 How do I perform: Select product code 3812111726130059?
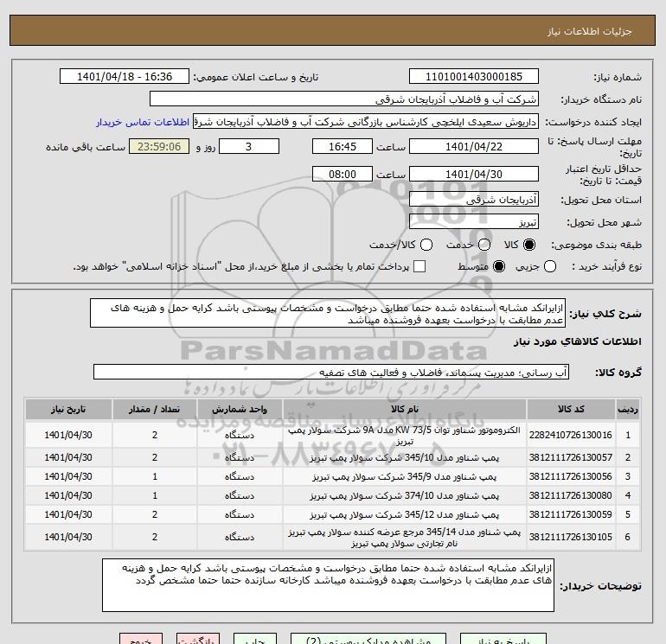[x=571, y=514]
